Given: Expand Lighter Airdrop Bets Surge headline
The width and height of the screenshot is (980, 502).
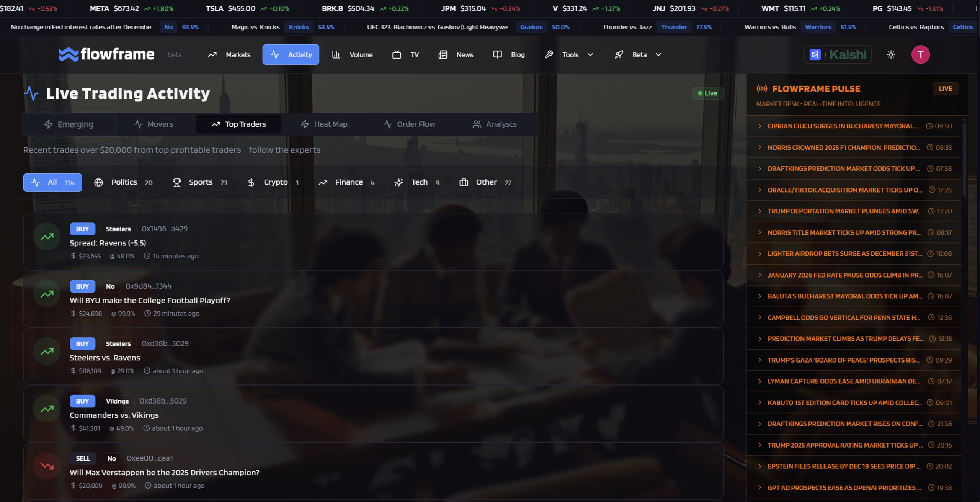Looking at the screenshot, I should click(854, 253).
